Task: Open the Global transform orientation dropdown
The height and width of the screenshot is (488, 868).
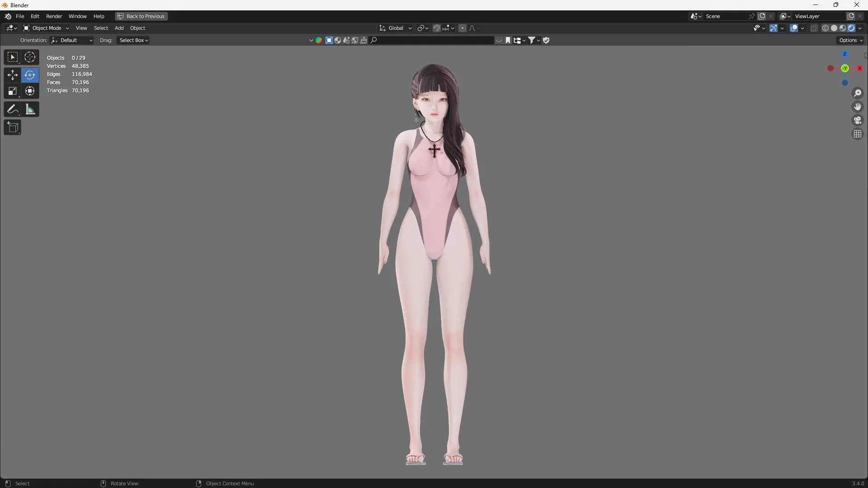Action: [396, 28]
